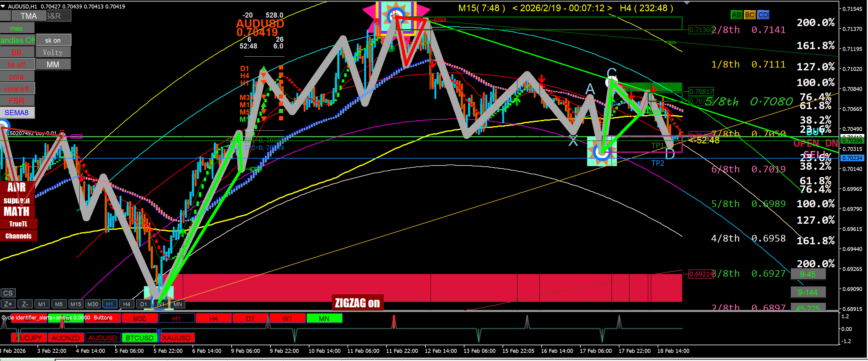Viewport: 868px width, 361px height.
Task: Toggle the 'sk on' button
Action: click(x=53, y=40)
